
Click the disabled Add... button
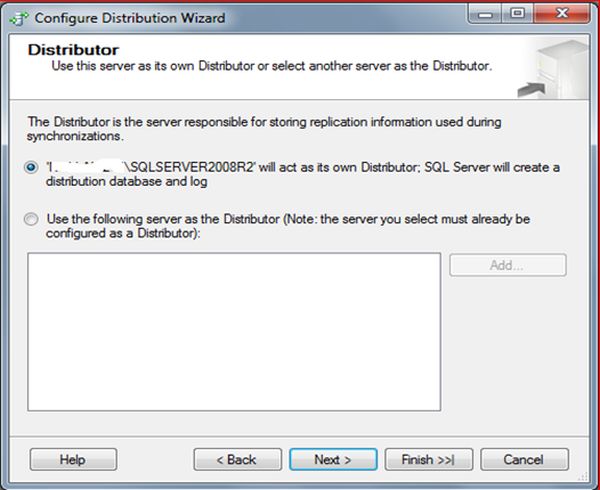coord(508,265)
